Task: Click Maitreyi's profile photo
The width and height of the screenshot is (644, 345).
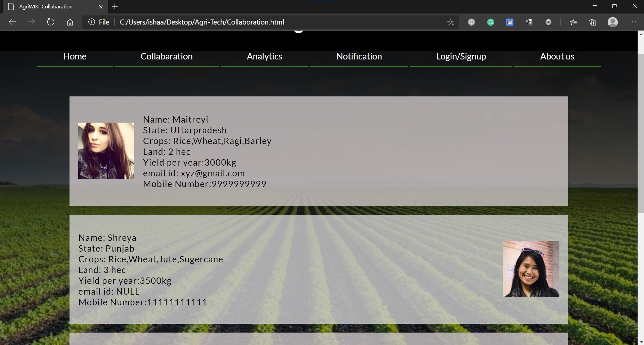Action: click(x=106, y=150)
